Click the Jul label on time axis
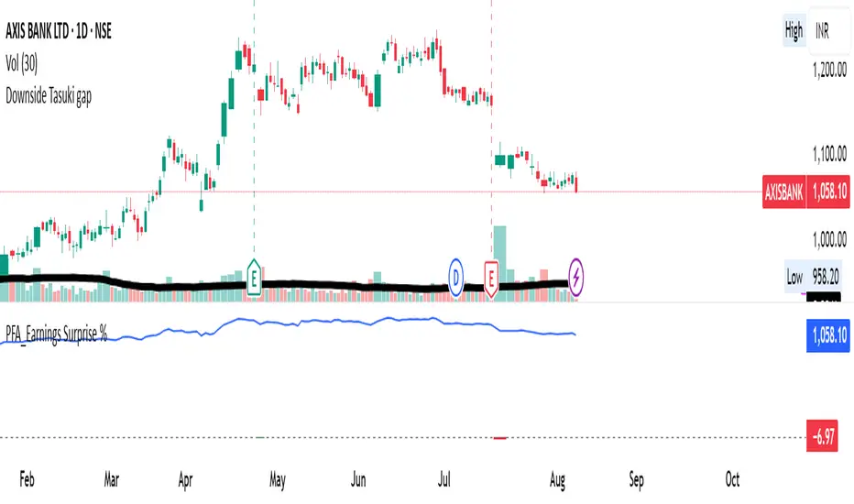The width and height of the screenshot is (854, 504). click(443, 479)
